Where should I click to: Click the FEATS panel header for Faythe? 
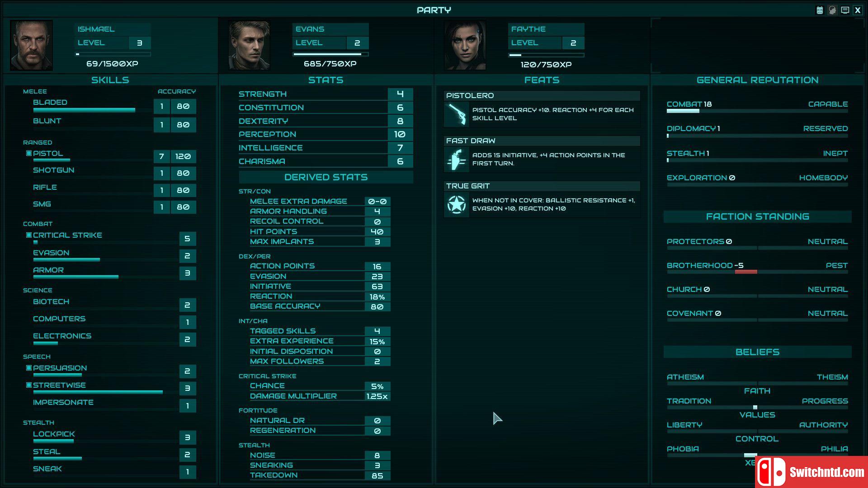tap(541, 79)
